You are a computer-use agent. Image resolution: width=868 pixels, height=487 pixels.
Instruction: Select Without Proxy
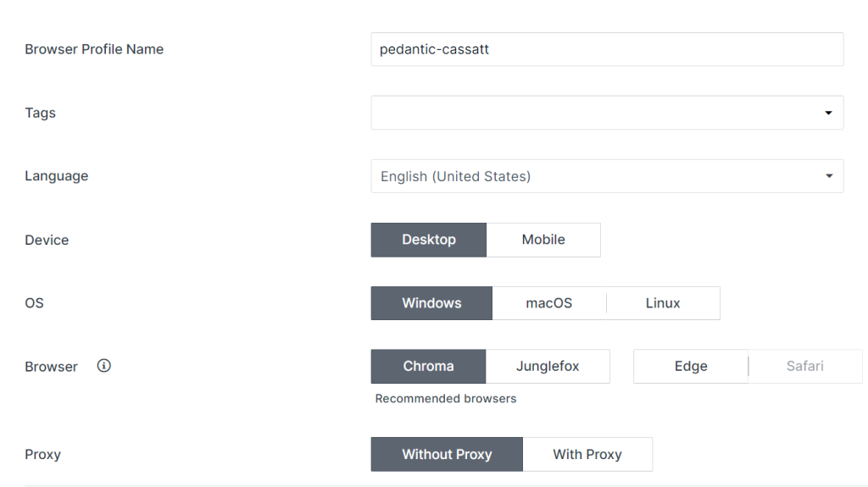pyautogui.click(x=447, y=454)
